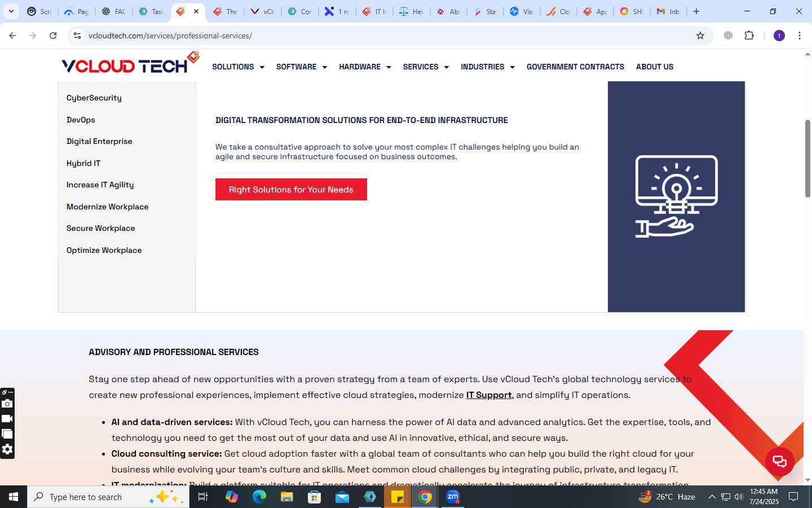Image resolution: width=812 pixels, height=508 pixels.
Task: Go back to previous page
Action: coord(12,36)
